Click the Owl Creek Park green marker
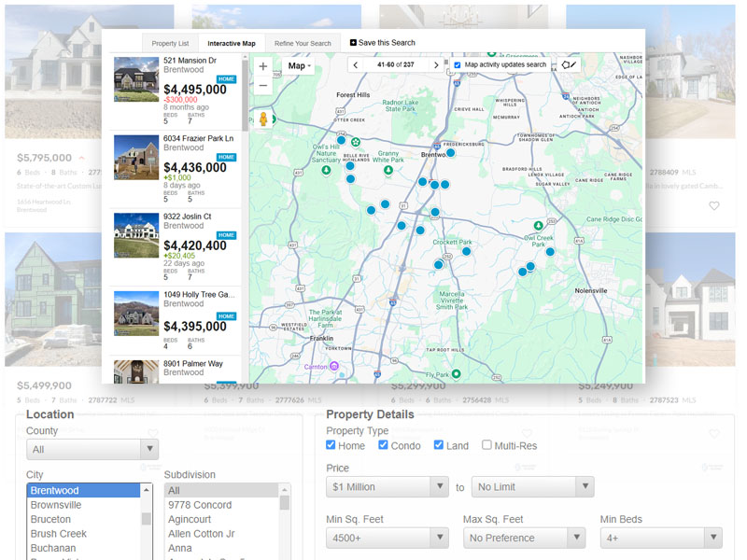The width and height of the screenshot is (747, 560). (x=539, y=226)
